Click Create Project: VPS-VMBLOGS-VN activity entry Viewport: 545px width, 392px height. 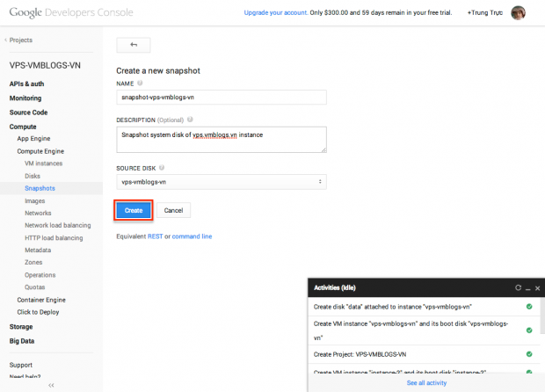[x=424, y=354]
